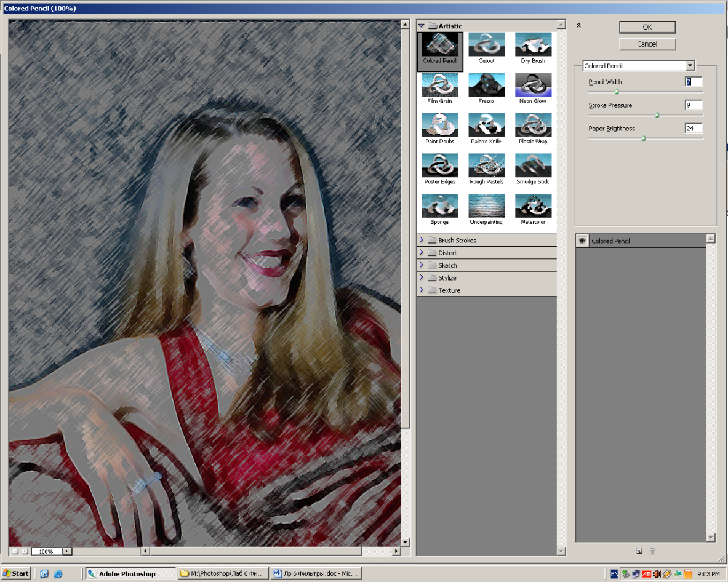Toggle visibility of Colored Pencil effect layer
The height and width of the screenshot is (582, 728).
click(582, 241)
